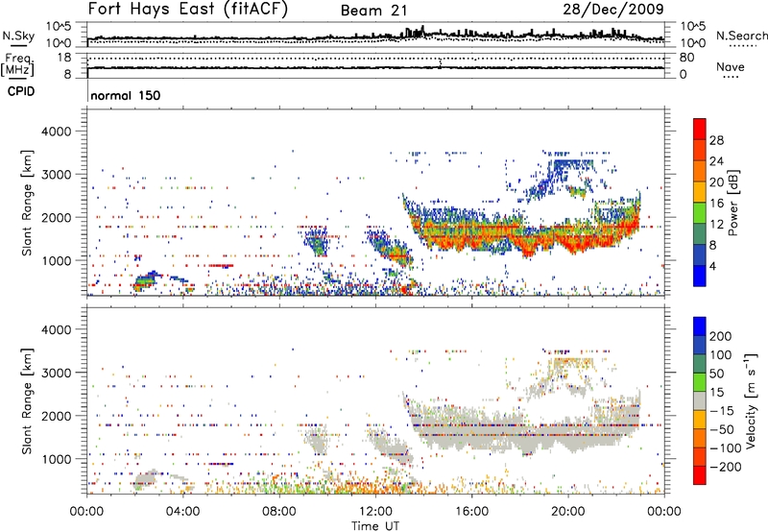Image resolution: width=768 pixels, height=532 pixels.
Task: Click the '08:00' time axis tick label
Action: click(278, 512)
